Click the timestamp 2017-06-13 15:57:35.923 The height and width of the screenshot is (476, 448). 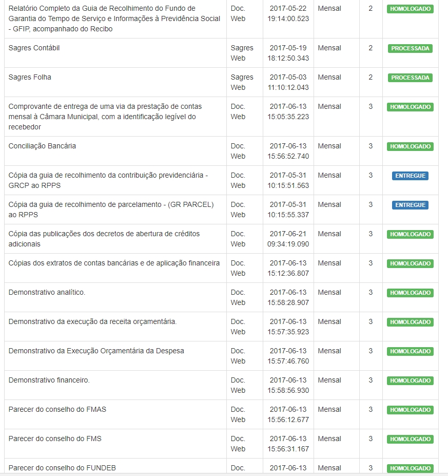point(288,327)
